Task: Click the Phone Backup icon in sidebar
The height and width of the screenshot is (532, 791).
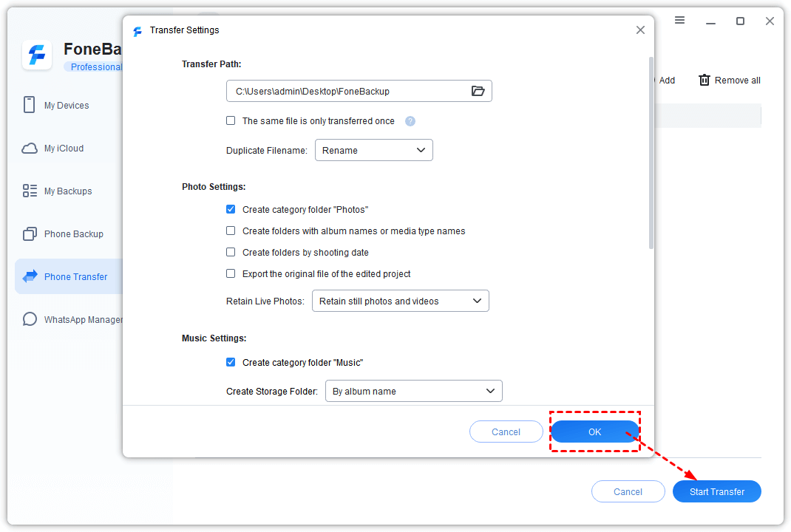Action: [30, 234]
